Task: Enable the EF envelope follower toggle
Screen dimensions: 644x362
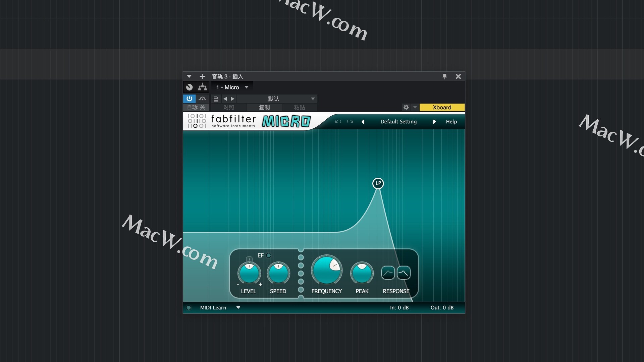Action: click(269, 255)
